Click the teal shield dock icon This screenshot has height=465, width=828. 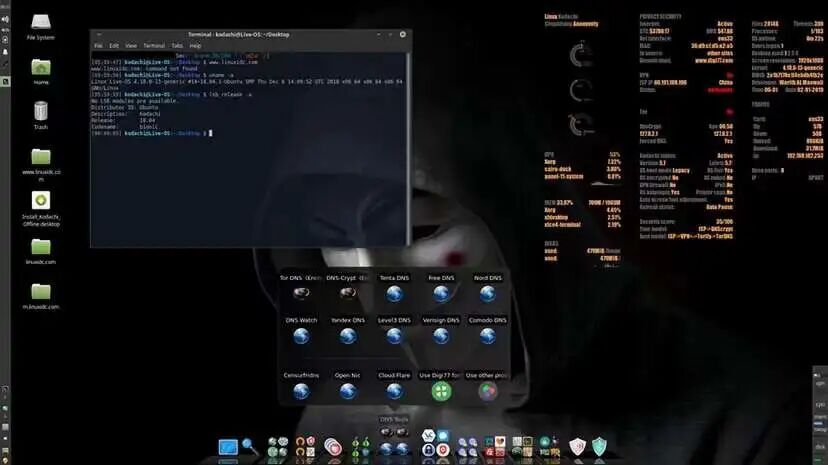(x=599, y=447)
